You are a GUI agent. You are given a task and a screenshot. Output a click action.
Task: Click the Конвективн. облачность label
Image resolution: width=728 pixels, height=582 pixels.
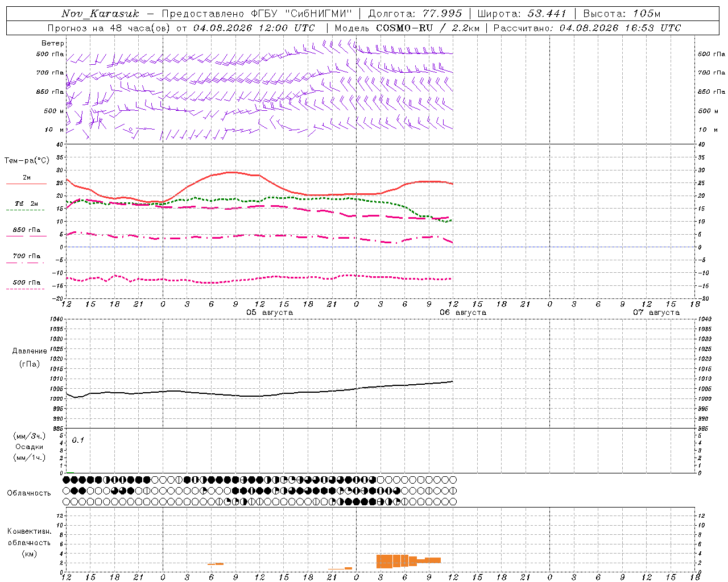tap(29, 542)
